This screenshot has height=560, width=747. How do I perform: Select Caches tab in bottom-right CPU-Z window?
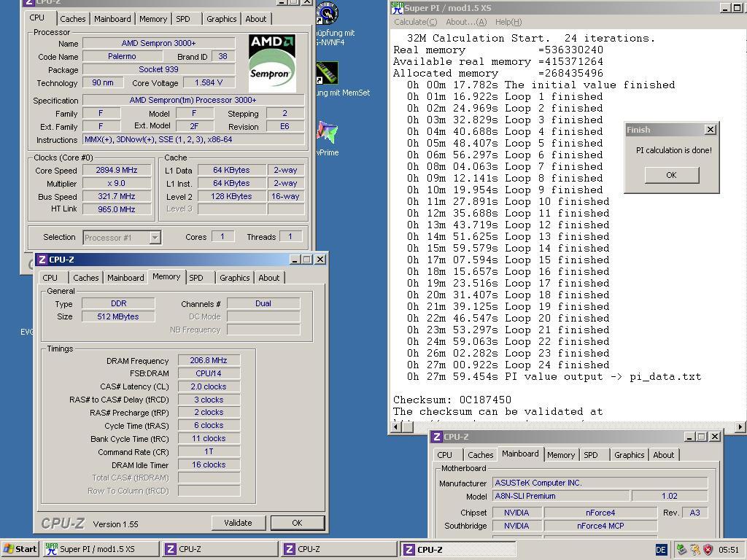(480, 455)
